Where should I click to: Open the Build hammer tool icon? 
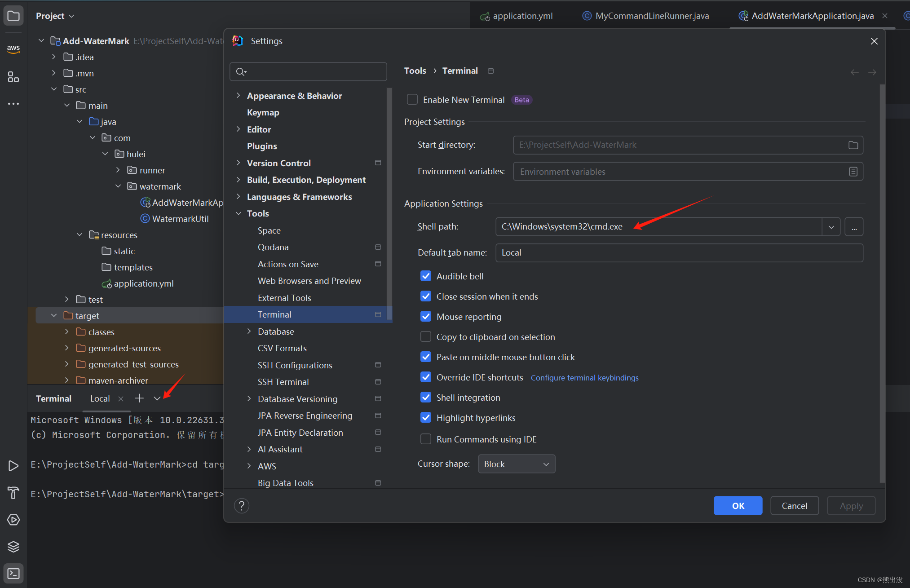(x=13, y=493)
